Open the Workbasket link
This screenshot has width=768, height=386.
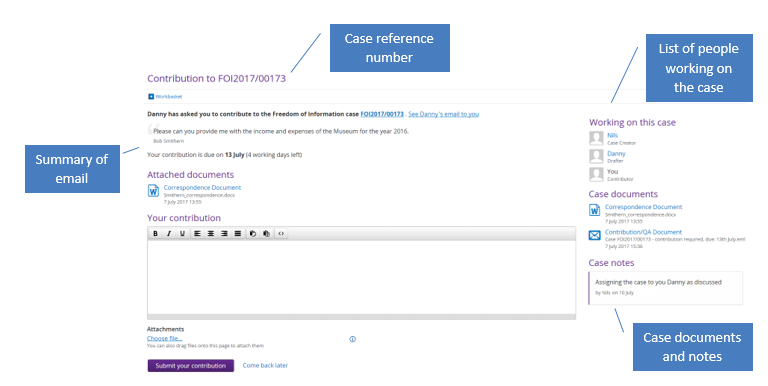(168, 96)
